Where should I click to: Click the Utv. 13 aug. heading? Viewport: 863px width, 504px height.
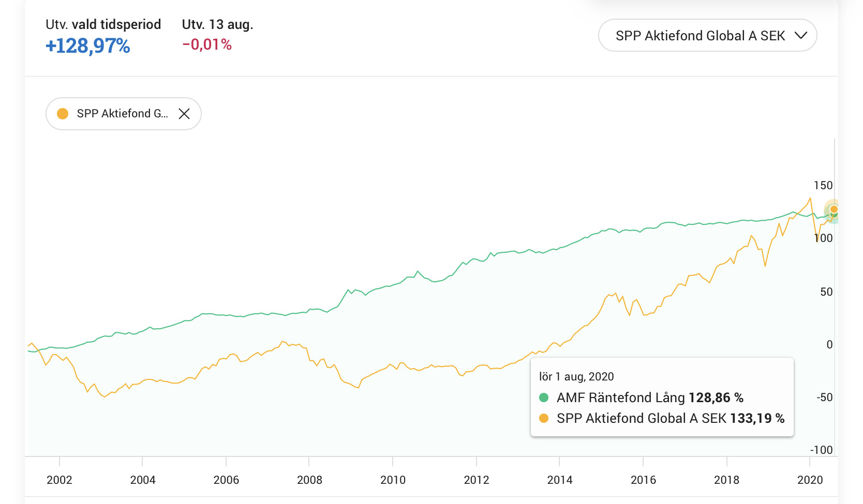(217, 24)
